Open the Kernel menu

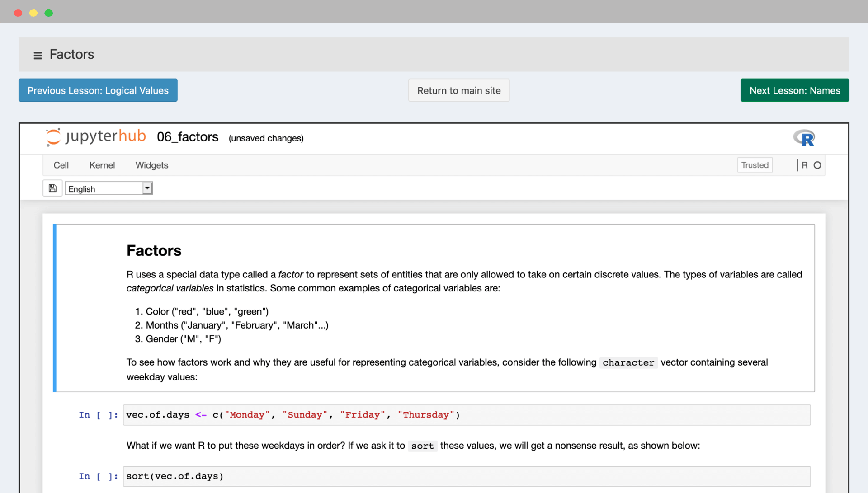(x=102, y=165)
